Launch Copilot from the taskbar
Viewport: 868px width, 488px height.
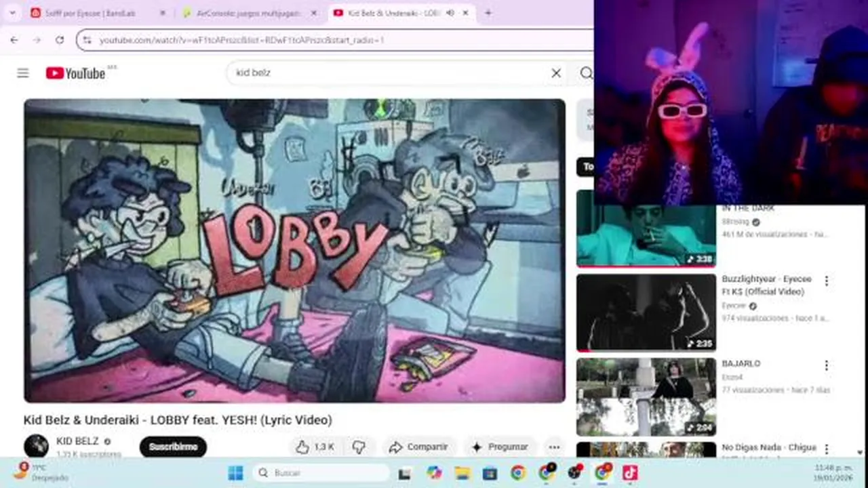[x=434, y=472]
